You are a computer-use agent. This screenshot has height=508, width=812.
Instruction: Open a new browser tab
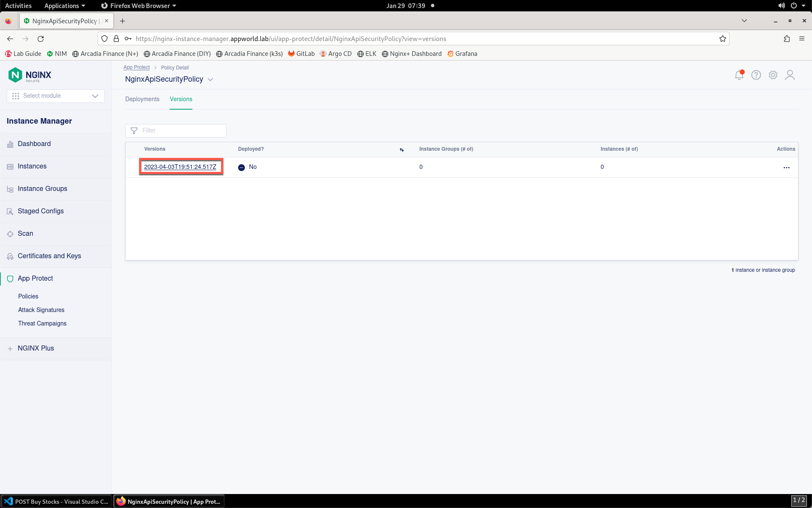(123, 21)
